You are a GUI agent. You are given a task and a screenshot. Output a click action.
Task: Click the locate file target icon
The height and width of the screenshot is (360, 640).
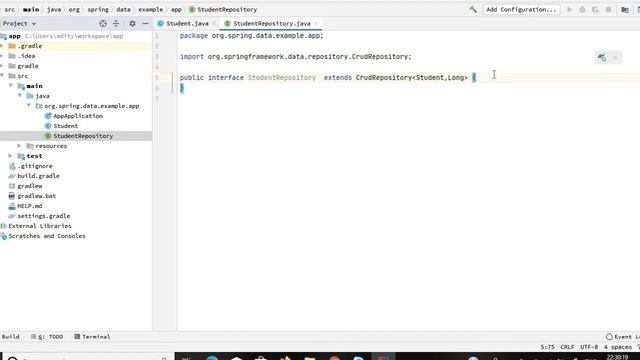[103, 24]
